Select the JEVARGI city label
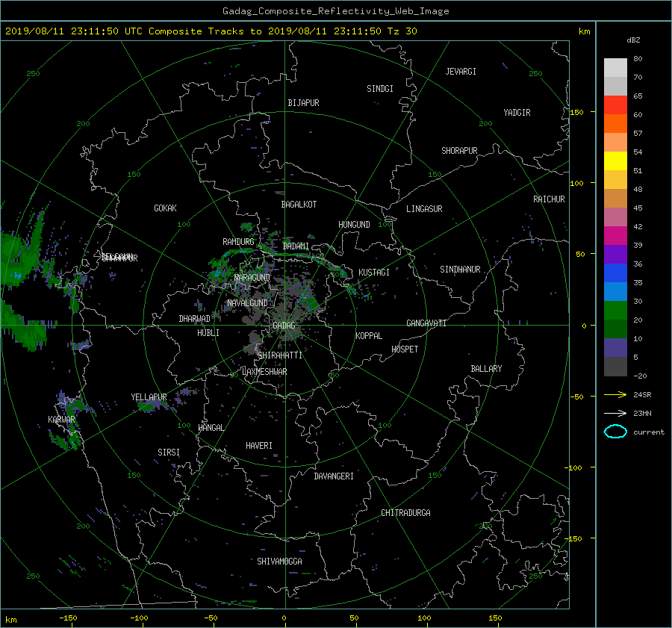 461,72
